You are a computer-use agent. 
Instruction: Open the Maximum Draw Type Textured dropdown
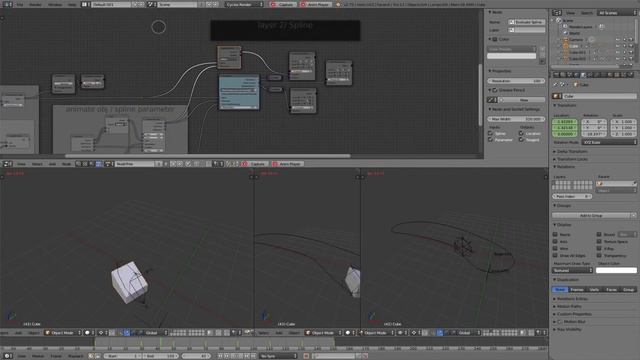pos(573,270)
